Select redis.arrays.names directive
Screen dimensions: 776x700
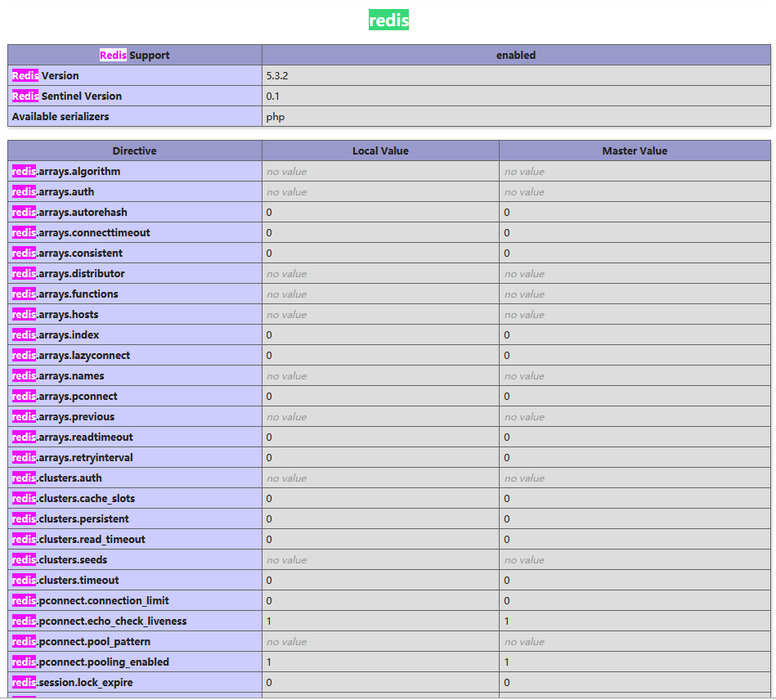tap(58, 375)
